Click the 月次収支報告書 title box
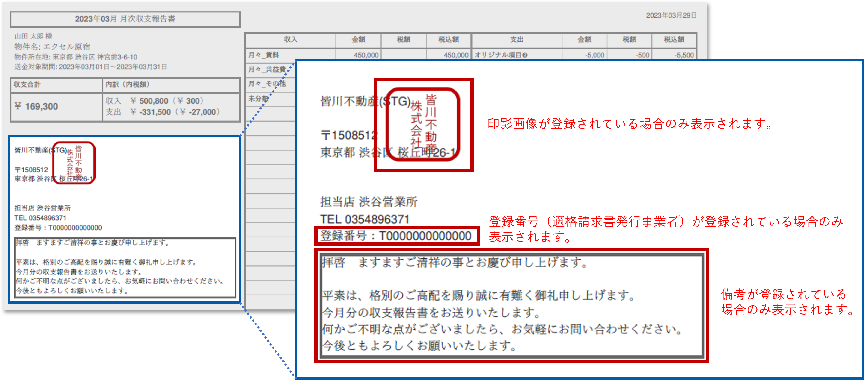The height and width of the screenshot is (380, 868). point(125,19)
